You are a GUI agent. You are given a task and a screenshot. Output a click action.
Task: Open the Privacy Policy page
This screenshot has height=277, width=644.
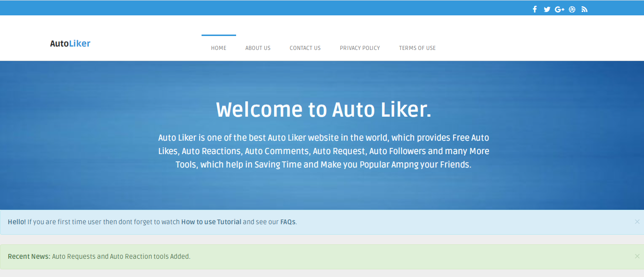click(360, 48)
